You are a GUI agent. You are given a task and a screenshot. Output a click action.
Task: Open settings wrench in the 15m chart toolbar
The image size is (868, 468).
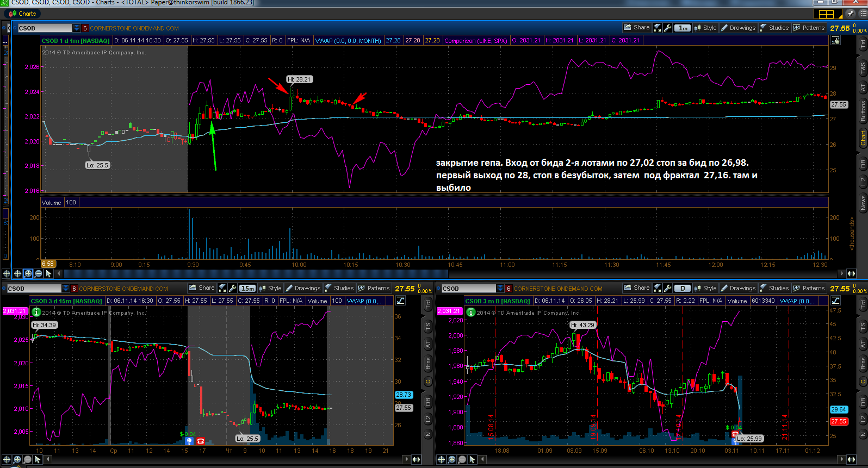pyautogui.click(x=233, y=288)
